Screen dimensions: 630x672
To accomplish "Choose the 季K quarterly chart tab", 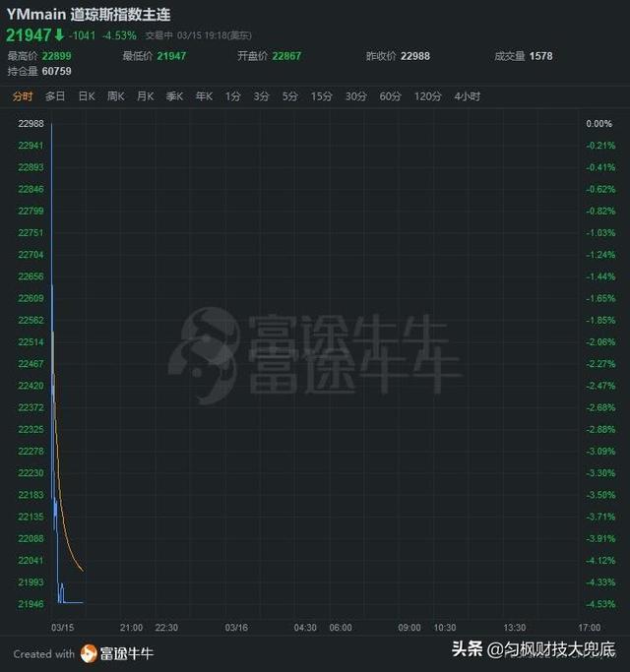I will [x=175, y=96].
